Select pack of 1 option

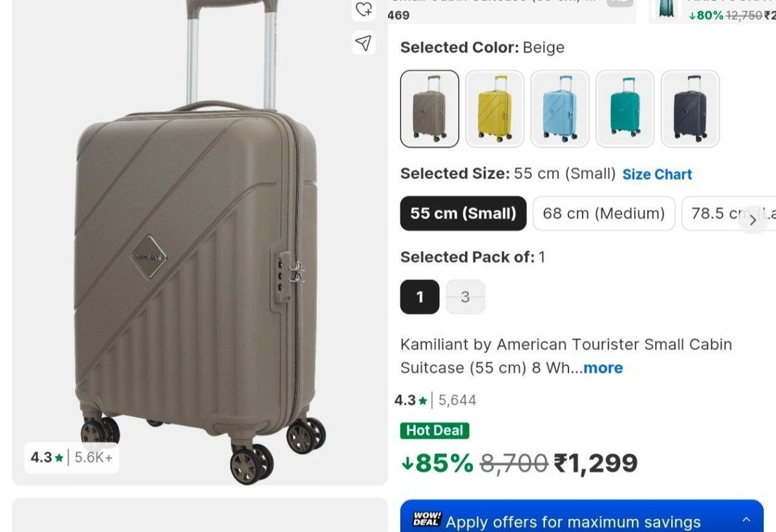point(420,297)
